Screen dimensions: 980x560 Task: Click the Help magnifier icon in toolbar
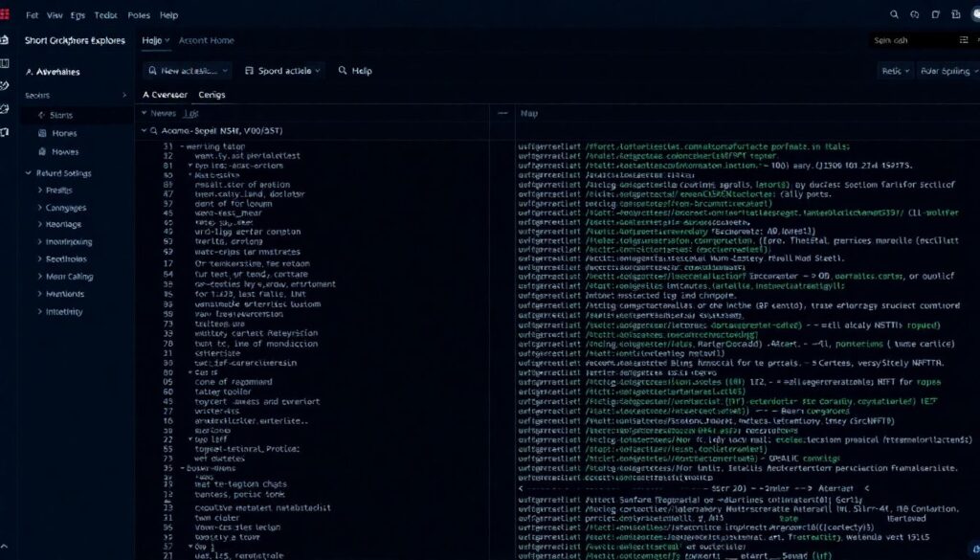[x=340, y=71]
